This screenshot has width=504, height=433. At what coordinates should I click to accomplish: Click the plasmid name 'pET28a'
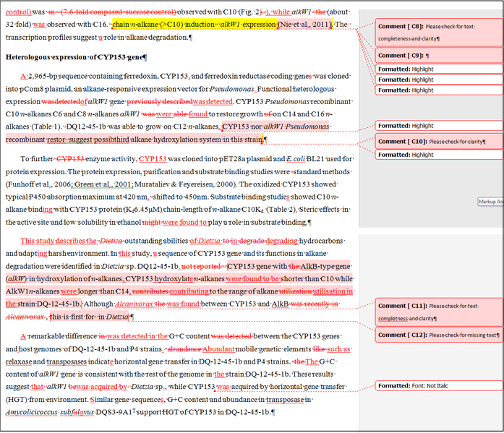click(x=232, y=159)
